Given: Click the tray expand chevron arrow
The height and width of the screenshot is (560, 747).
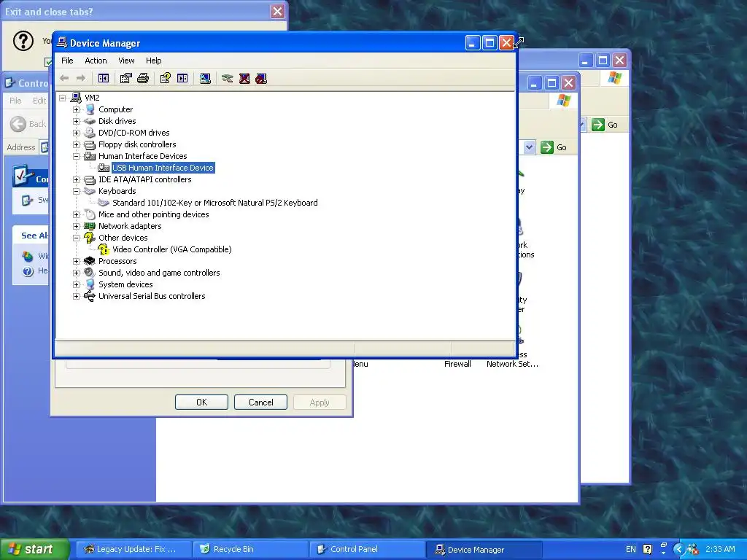Looking at the screenshot, I should pyautogui.click(x=679, y=549).
